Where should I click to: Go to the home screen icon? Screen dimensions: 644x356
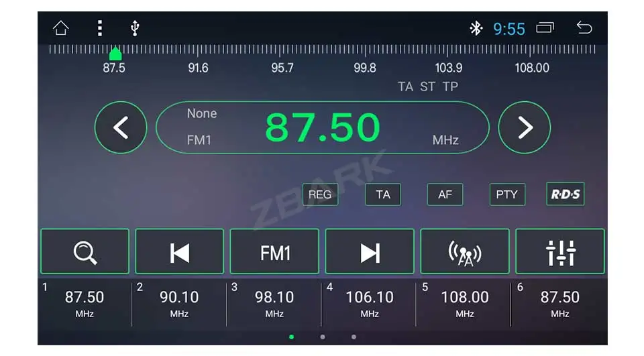click(61, 28)
